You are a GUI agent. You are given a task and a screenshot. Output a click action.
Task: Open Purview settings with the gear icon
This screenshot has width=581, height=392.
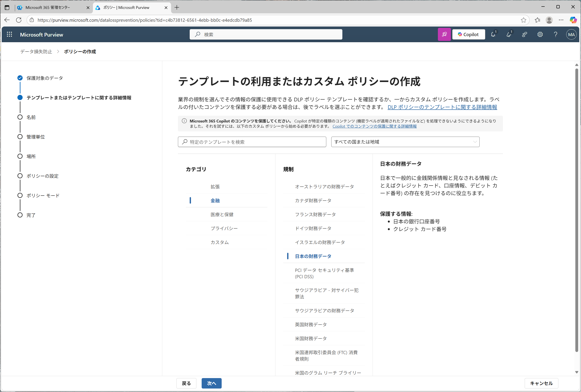coord(540,34)
